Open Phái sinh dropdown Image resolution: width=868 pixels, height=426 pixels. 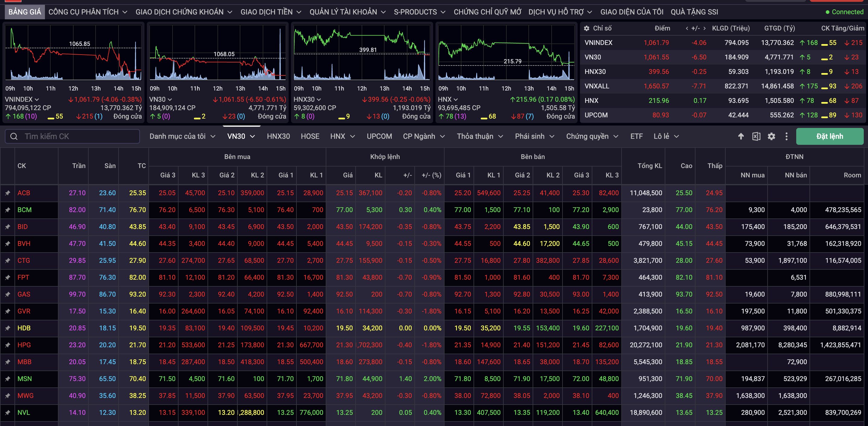click(x=534, y=136)
